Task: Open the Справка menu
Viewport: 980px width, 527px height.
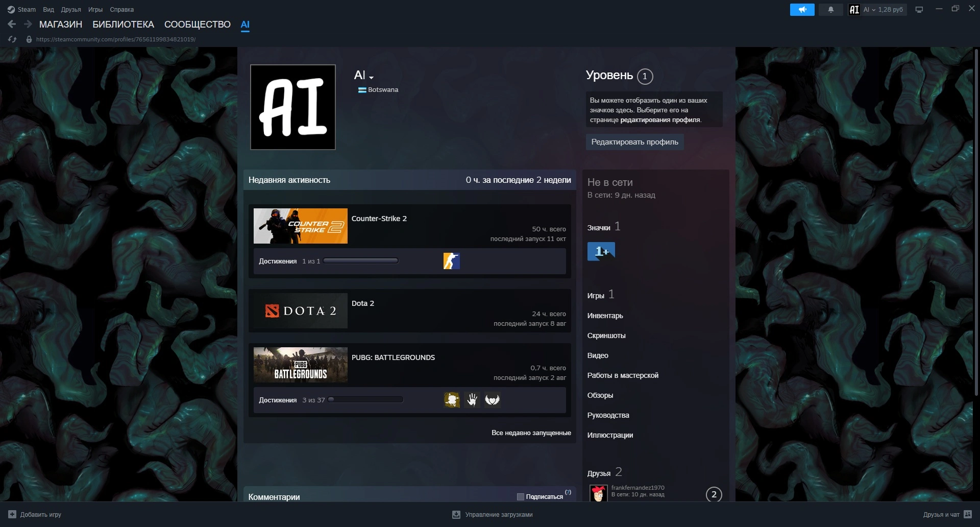Action: point(122,10)
